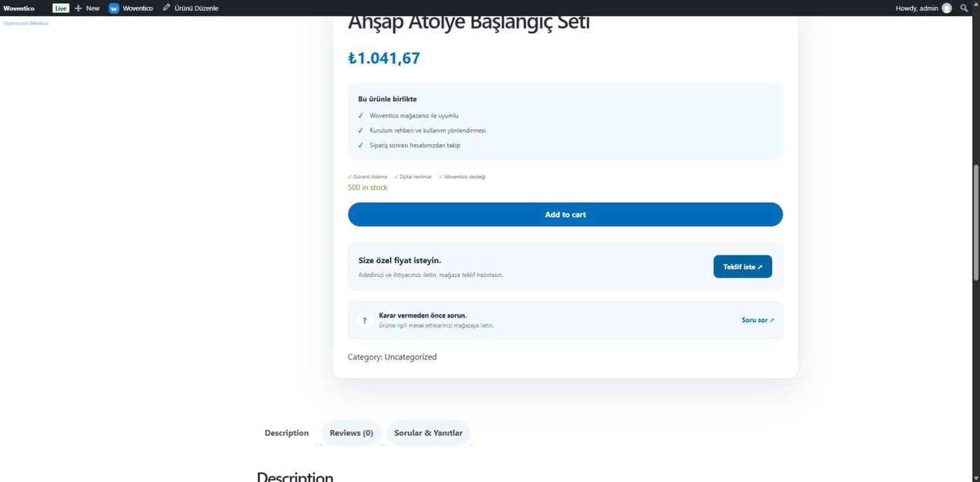The width and height of the screenshot is (980, 482).
Task: Open the plus New content menu
Action: [87, 8]
